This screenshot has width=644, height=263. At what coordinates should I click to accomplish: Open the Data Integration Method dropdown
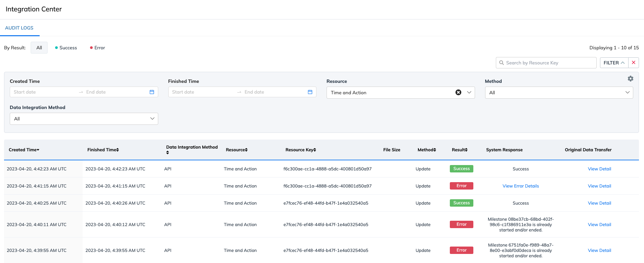tap(84, 119)
